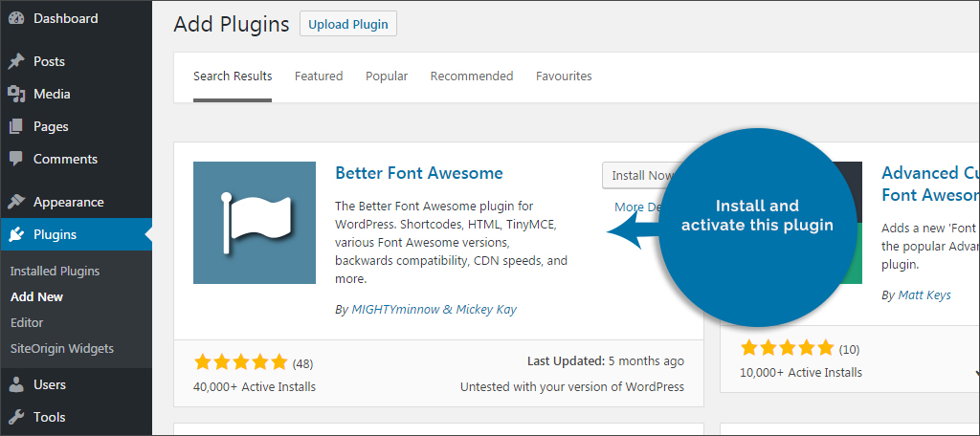This screenshot has width=980, height=436.
Task: Switch to the Favourites tab
Action: coord(564,76)
